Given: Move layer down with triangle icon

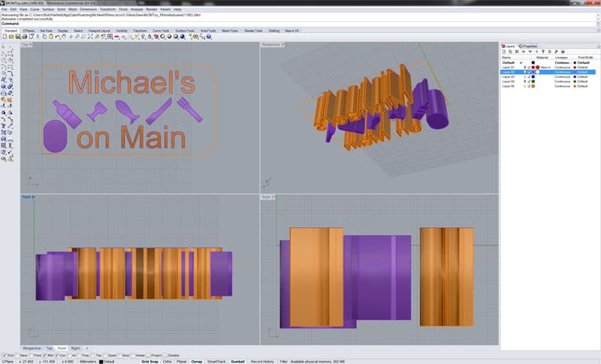Looking at the screenshot, I should tap(530, 52).
